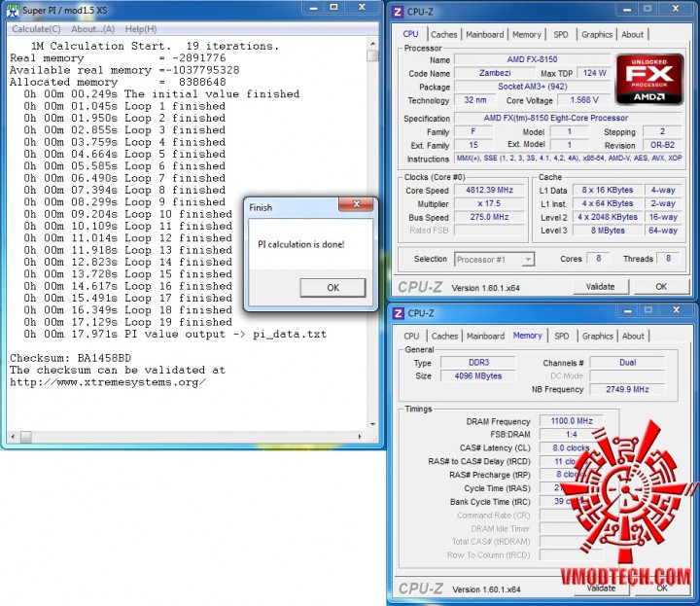Click the Loop 19 finished line in Super PI
This screenshot has height=606, width=700.
coord(128,322)
